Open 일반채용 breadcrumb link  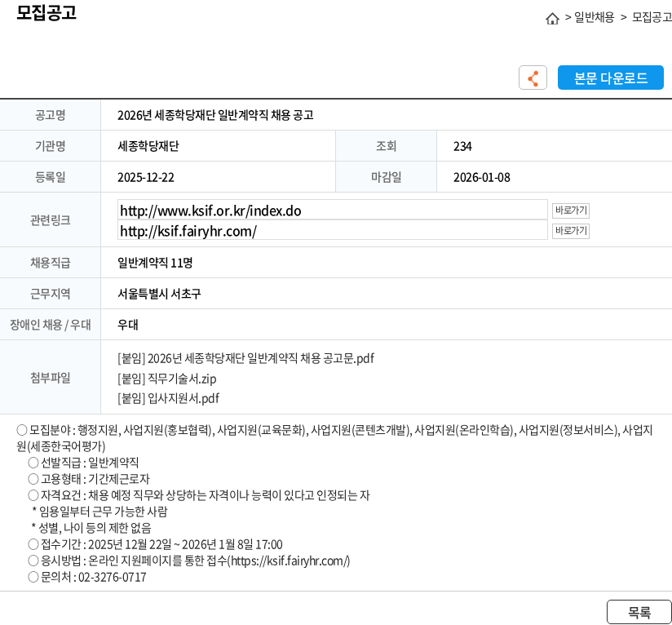594,18
